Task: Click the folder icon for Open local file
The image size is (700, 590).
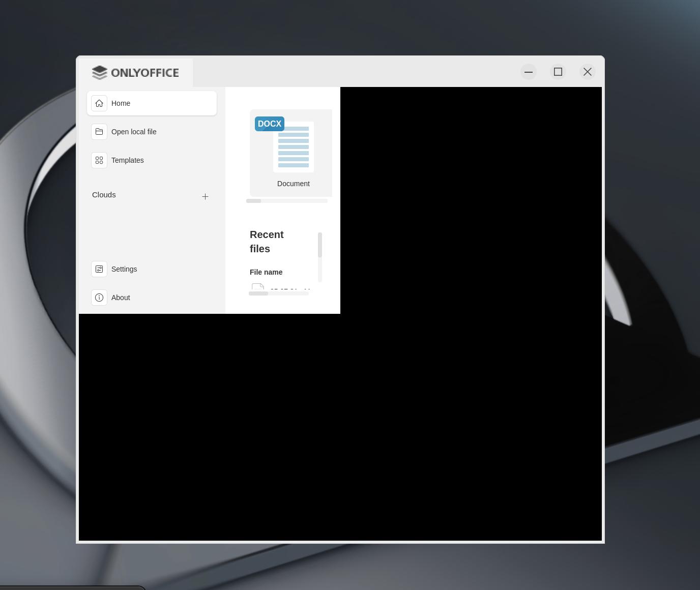Action: coord(99,132)
